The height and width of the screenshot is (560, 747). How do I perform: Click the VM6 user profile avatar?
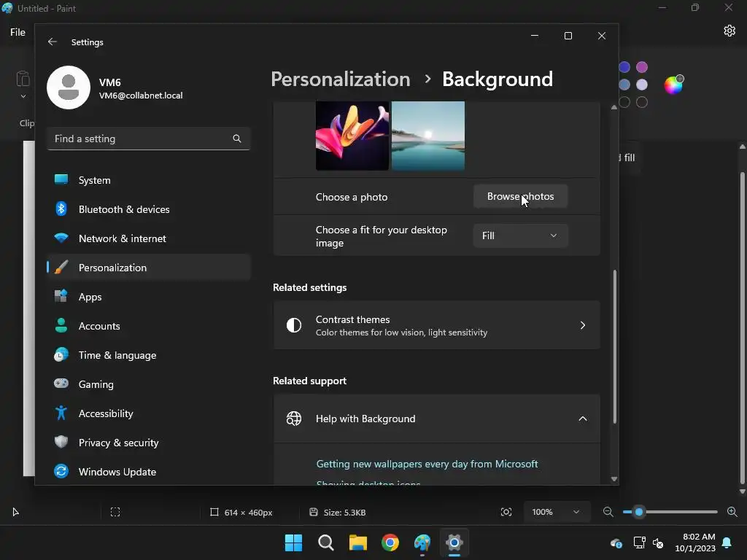69,87
